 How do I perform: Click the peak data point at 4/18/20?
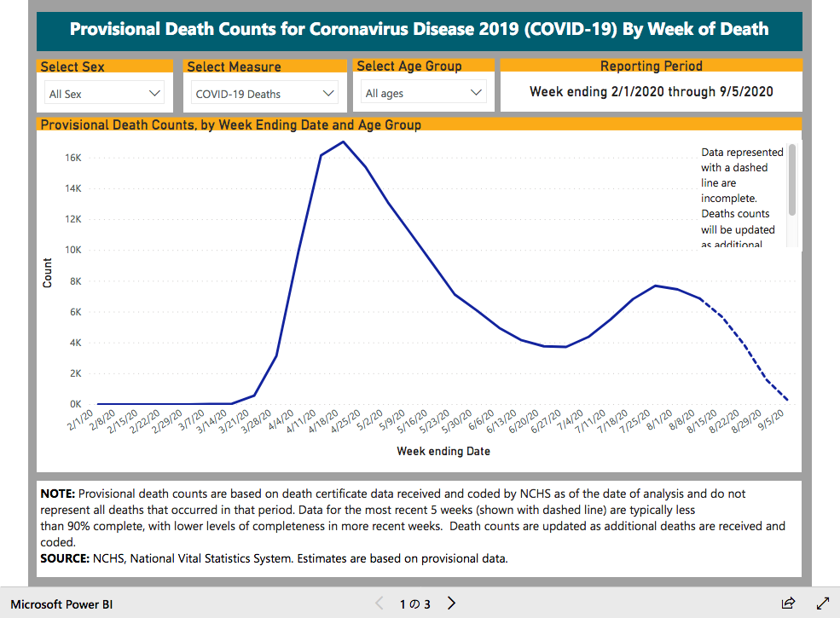(x=344, y=142)
